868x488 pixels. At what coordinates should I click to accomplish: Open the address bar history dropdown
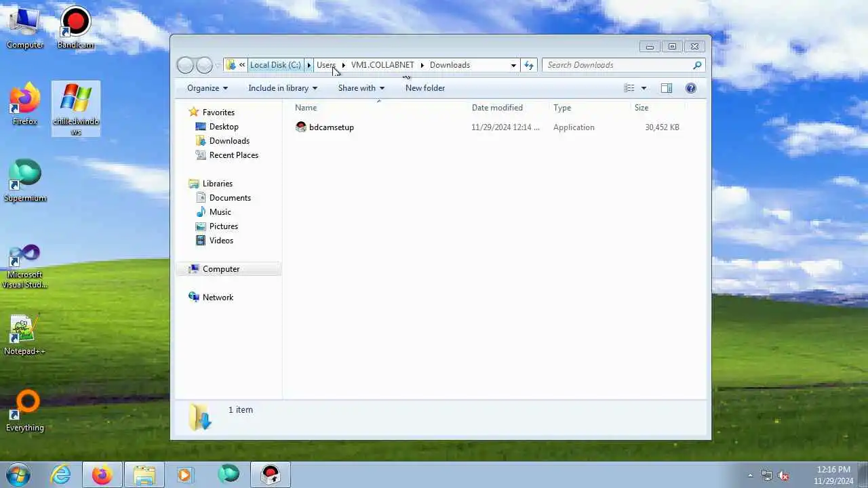click(513, 65)
